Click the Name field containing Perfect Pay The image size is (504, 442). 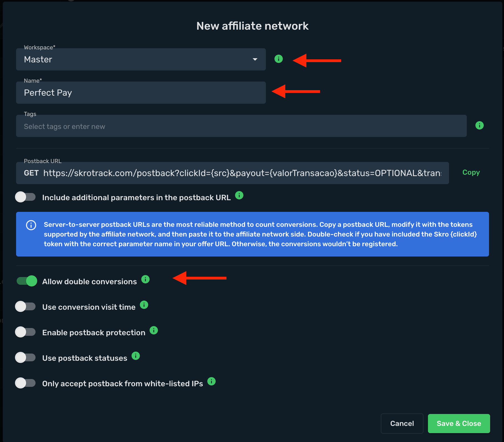click(x=141, y=93)
